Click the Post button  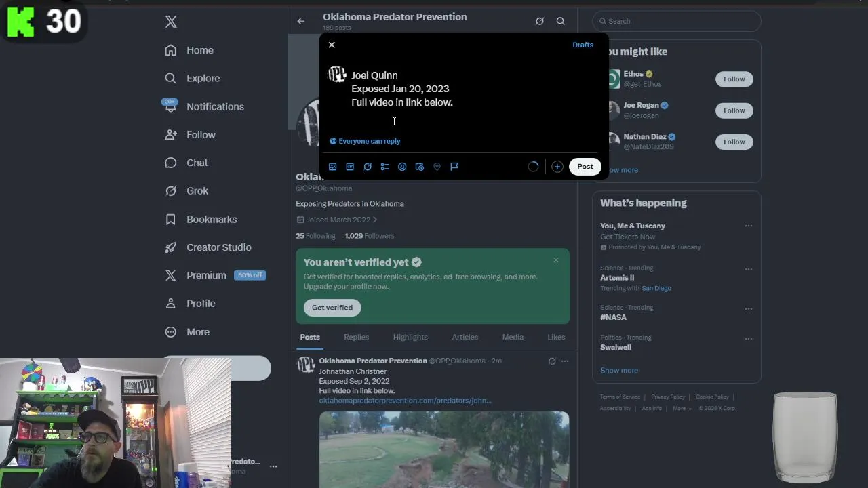click(x=585, y=167)
